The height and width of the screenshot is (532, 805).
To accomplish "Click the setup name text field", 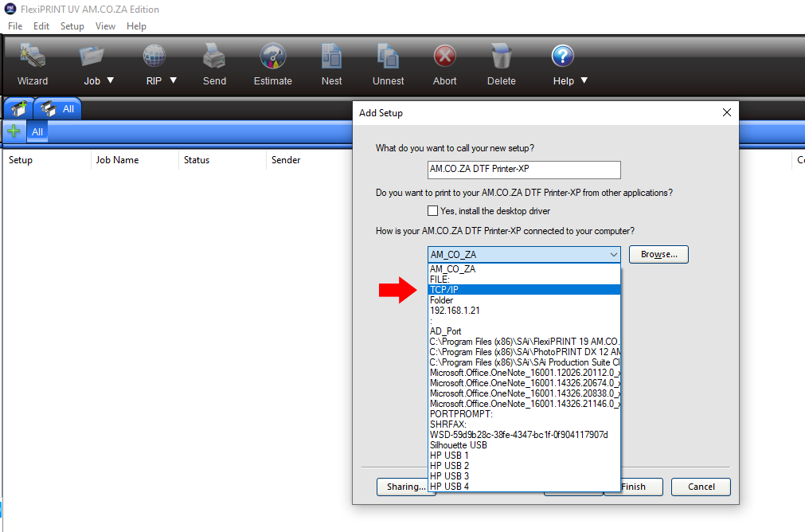I will point(523,170).
